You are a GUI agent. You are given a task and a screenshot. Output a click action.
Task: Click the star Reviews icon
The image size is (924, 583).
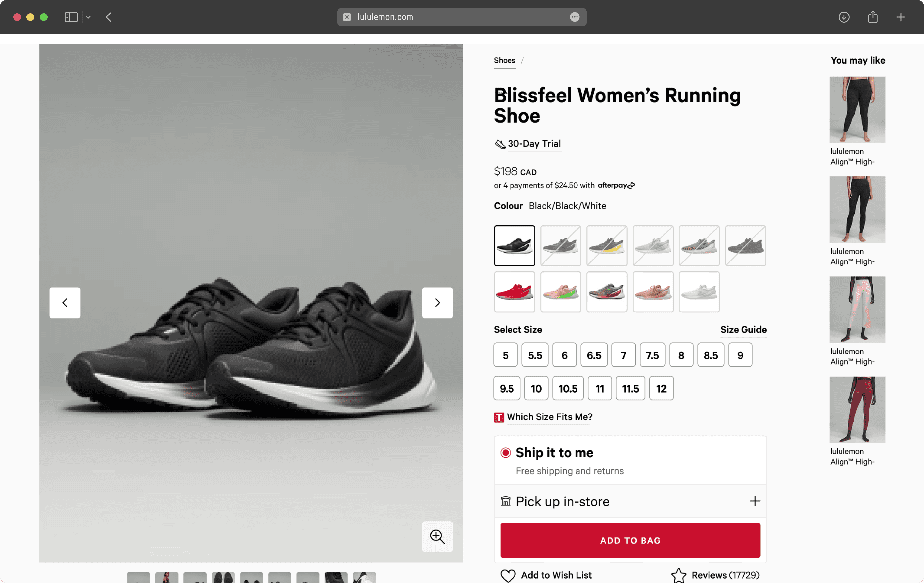click(678, 575)
